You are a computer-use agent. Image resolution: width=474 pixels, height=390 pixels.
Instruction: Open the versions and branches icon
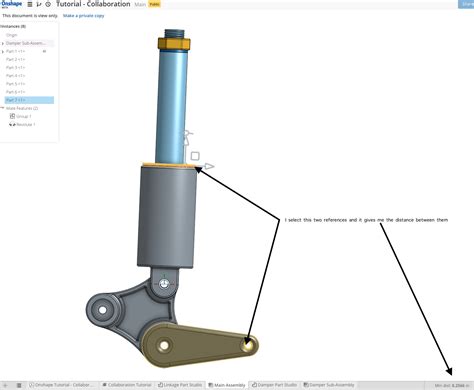tap(39, 4)
